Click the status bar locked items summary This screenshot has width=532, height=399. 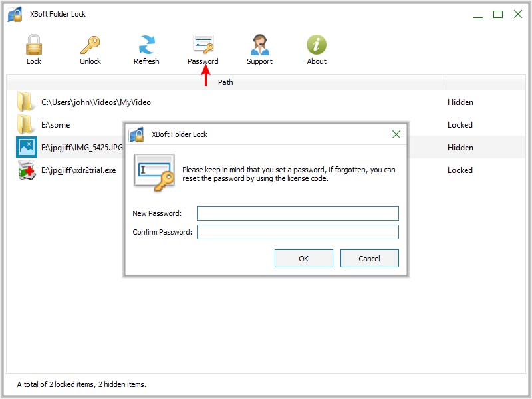[81, 384]
